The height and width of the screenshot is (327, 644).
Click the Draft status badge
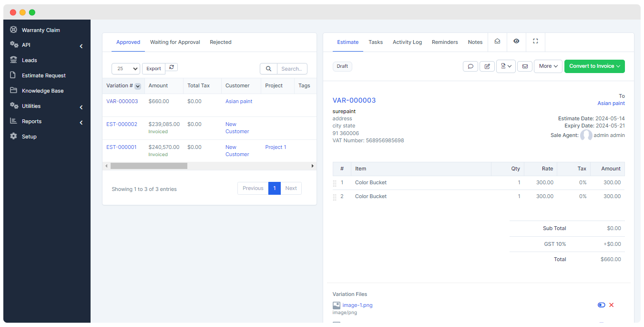coord(342,66)
